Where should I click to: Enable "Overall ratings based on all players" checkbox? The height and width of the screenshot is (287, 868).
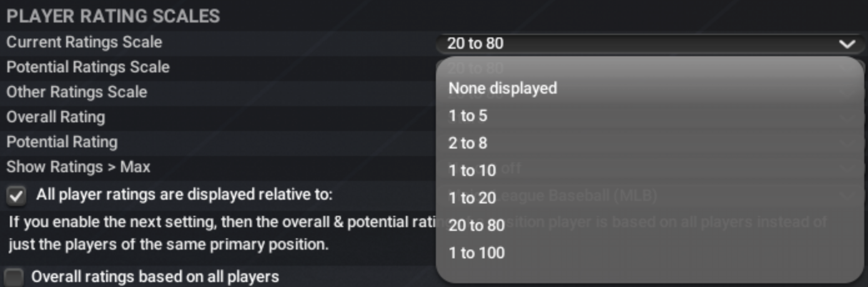[14, 277]
